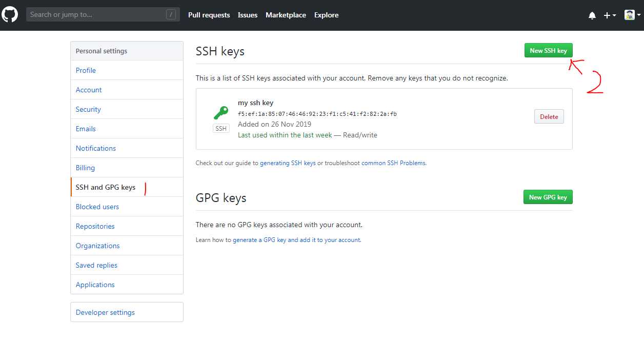The height and width of the screenshot is (342, 644).
Task: Click the 'my ssh key' title text
Action: pos(255,103)
